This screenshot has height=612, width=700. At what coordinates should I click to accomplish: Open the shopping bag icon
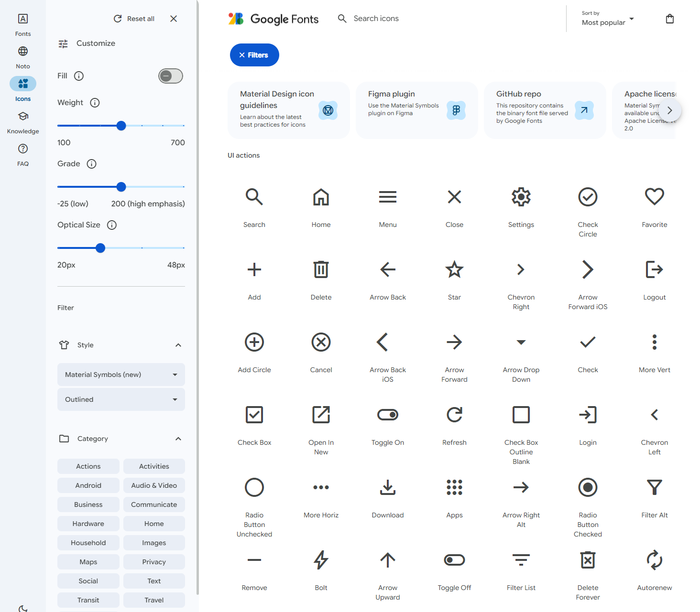point(669,19)
